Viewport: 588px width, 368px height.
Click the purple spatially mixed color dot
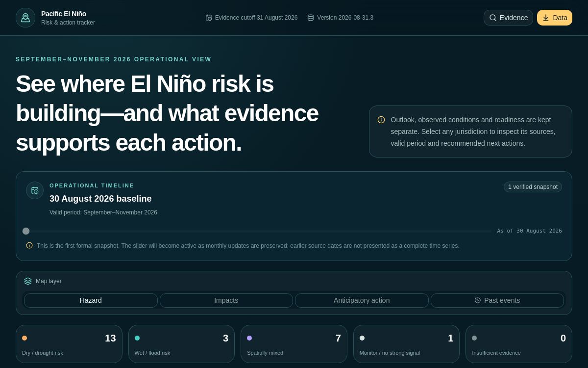click(249, 338)
